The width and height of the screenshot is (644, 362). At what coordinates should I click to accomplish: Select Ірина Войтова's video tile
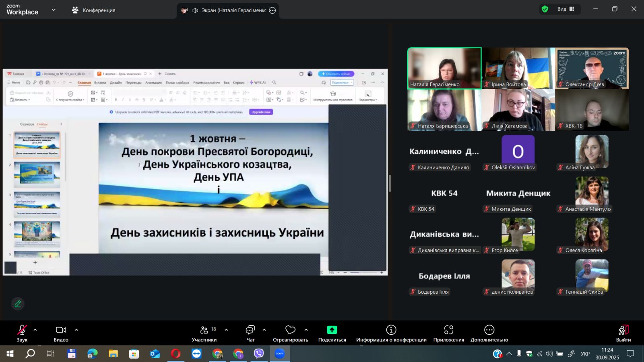[x=518, y=68]
